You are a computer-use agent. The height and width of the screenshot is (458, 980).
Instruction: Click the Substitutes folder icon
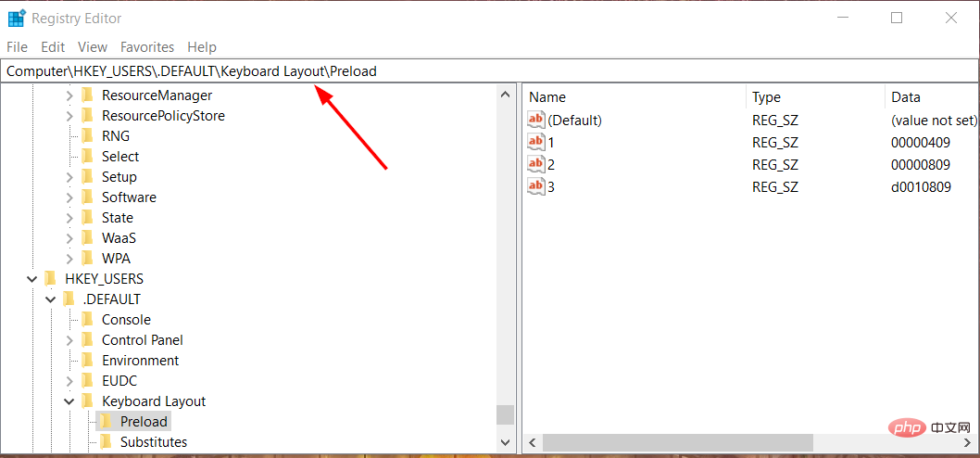point(107,441)
